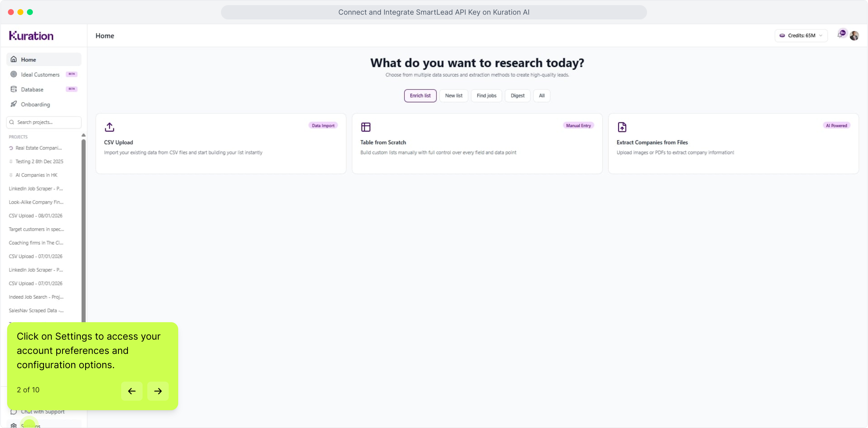Open the Real Estate Compani... project
Image resolution: width=868 pixels, height=428 pixels.
pyautogui.click(x=39, y=148)
